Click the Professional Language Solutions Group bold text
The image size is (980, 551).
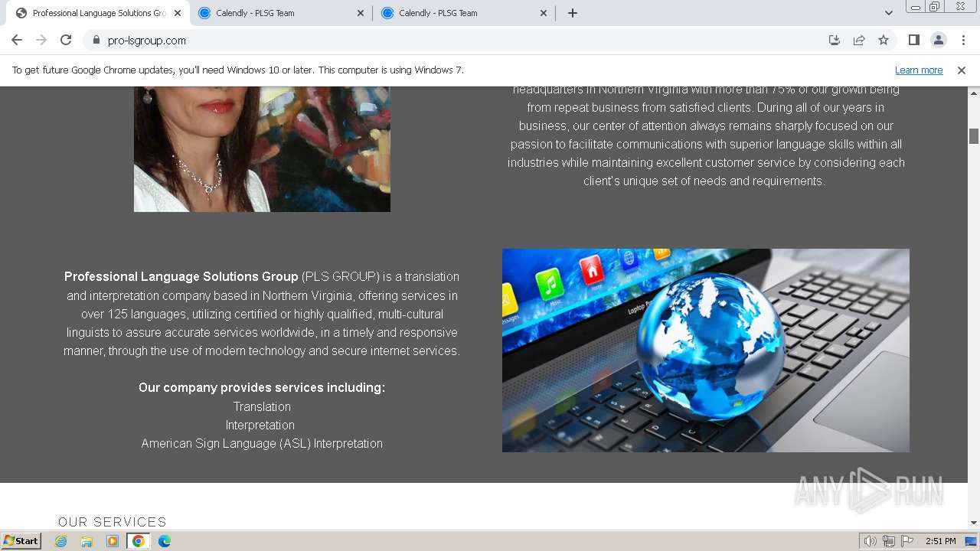(181, 276)
